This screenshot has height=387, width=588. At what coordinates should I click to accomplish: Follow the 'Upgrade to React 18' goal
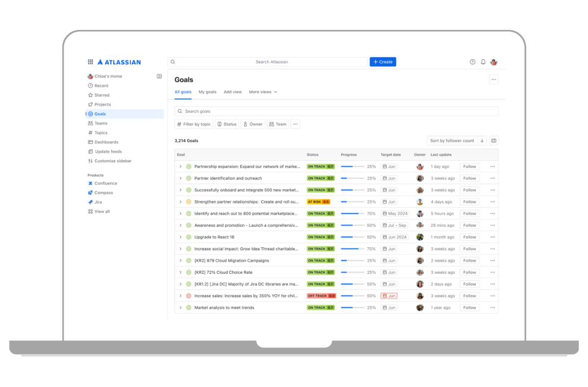coord(469,237)
